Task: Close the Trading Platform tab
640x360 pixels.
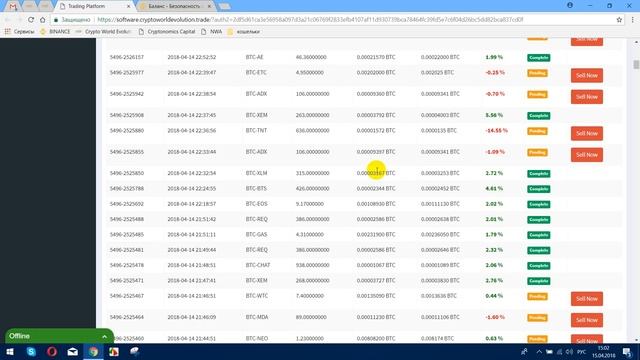Action: coord(128,7)
